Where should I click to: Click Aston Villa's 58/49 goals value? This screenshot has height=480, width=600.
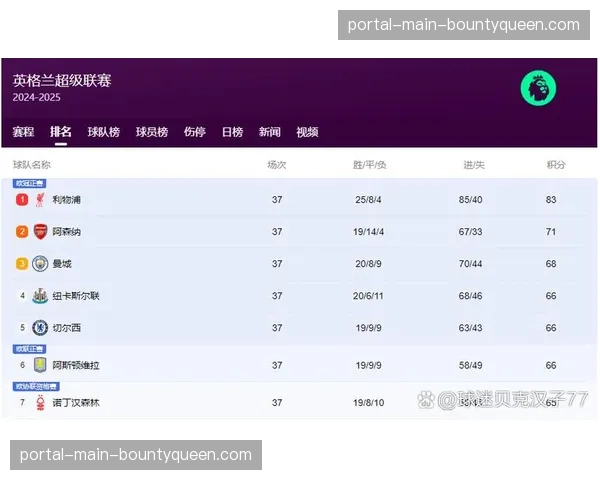[470, 365]
